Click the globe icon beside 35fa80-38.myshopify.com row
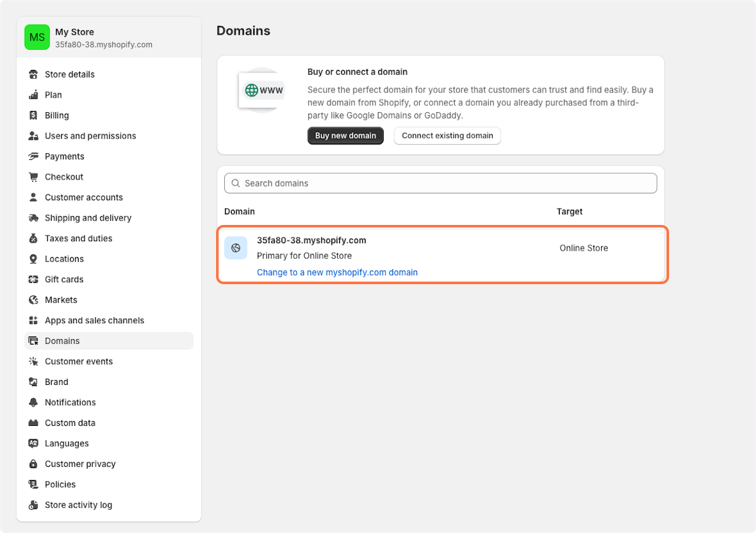The image size is (756, 533). pyautogui.click(x=236, y=248)
